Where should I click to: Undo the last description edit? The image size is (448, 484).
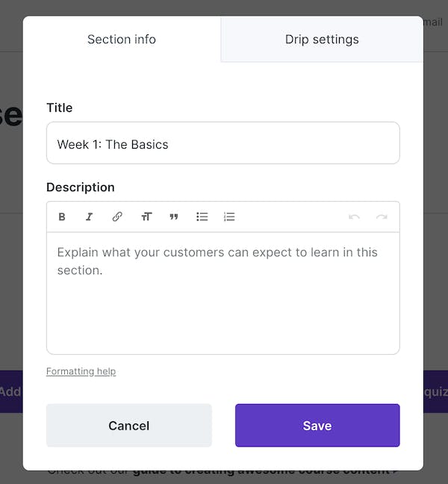click(354, 217)
